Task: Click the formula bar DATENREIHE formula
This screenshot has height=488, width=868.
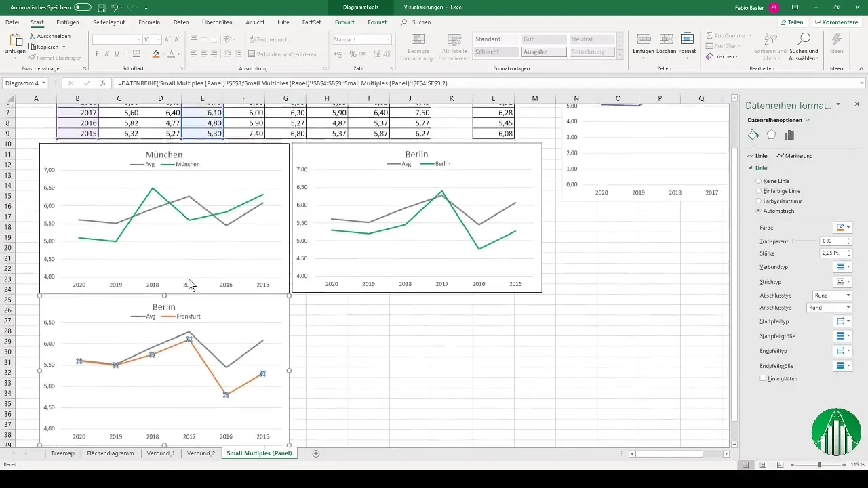Action: [x=282, y=83]
